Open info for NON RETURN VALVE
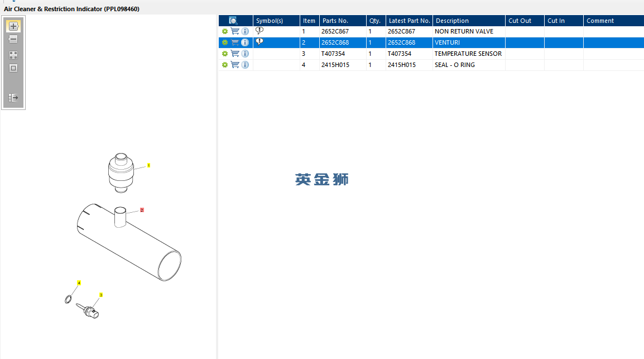Image resolution: width=644 pixels, height=359 pixels. tap(245, 31)
